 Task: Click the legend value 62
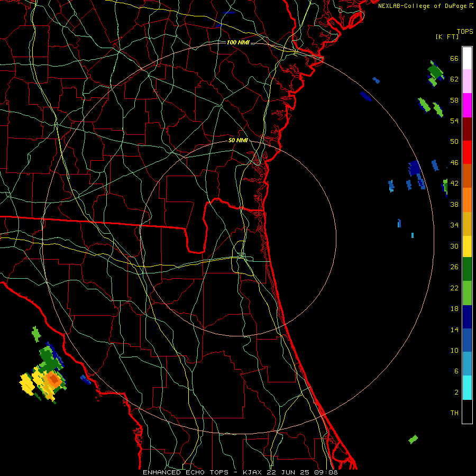pyautogui.click(x=454, y=79)
